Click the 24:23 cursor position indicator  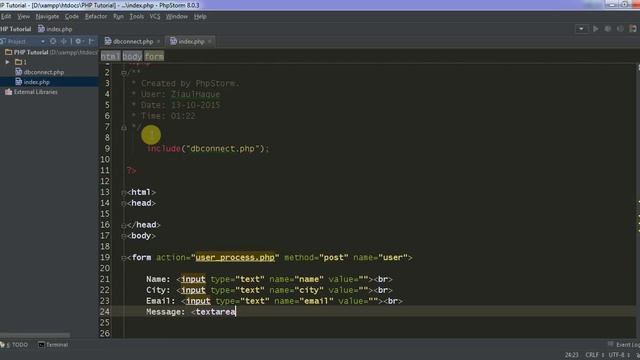tap(571, 355)
